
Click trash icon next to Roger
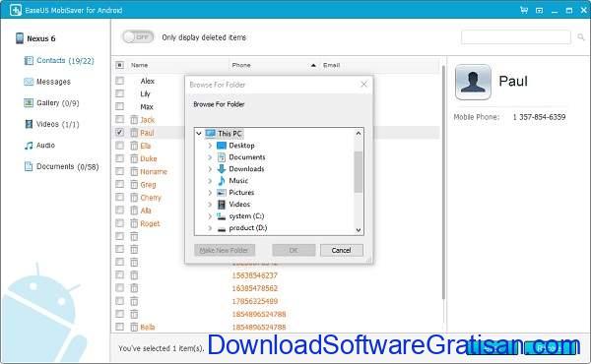(x=134, y=223)
